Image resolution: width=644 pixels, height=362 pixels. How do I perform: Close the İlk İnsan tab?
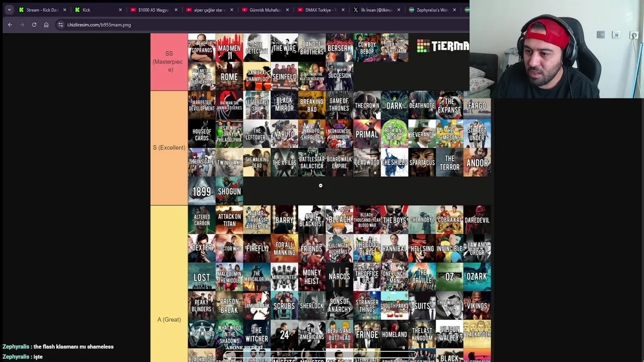click(398, 10)
